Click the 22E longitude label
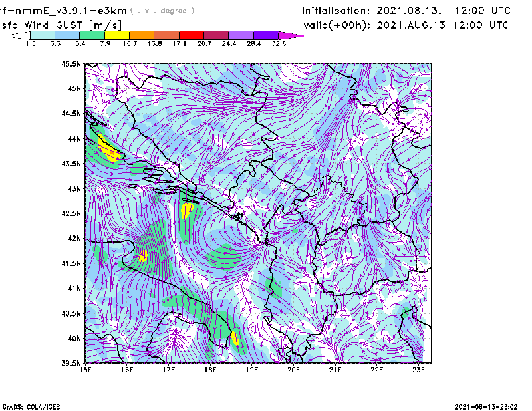 click(x=377, y=370)
